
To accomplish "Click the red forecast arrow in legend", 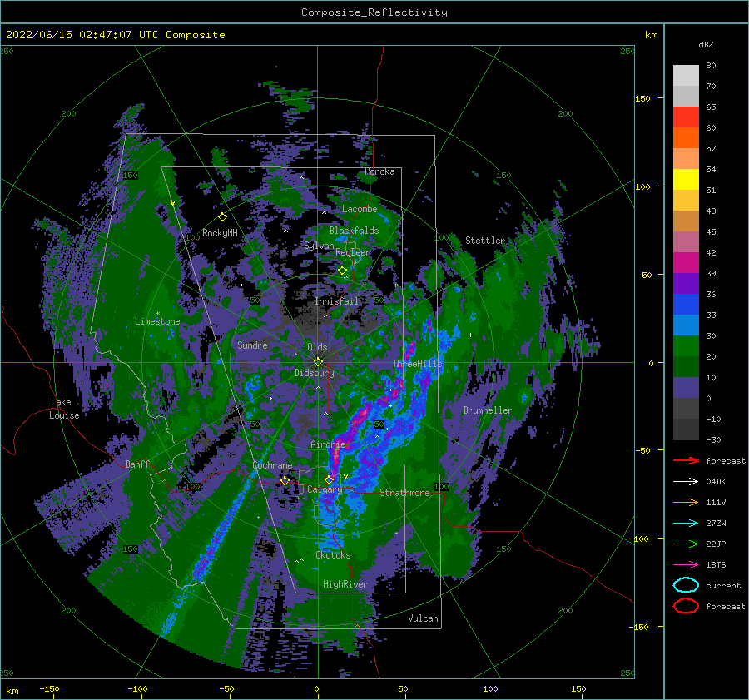I will tap(686, 460).
